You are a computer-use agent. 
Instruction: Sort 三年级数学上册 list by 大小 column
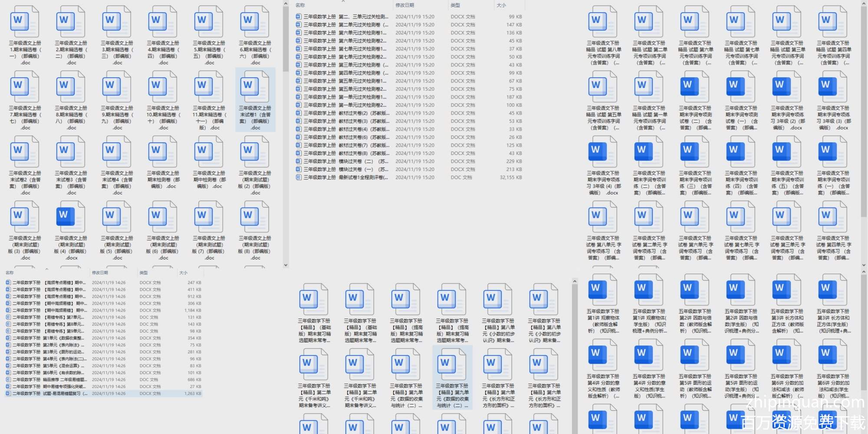pos(501,5)
